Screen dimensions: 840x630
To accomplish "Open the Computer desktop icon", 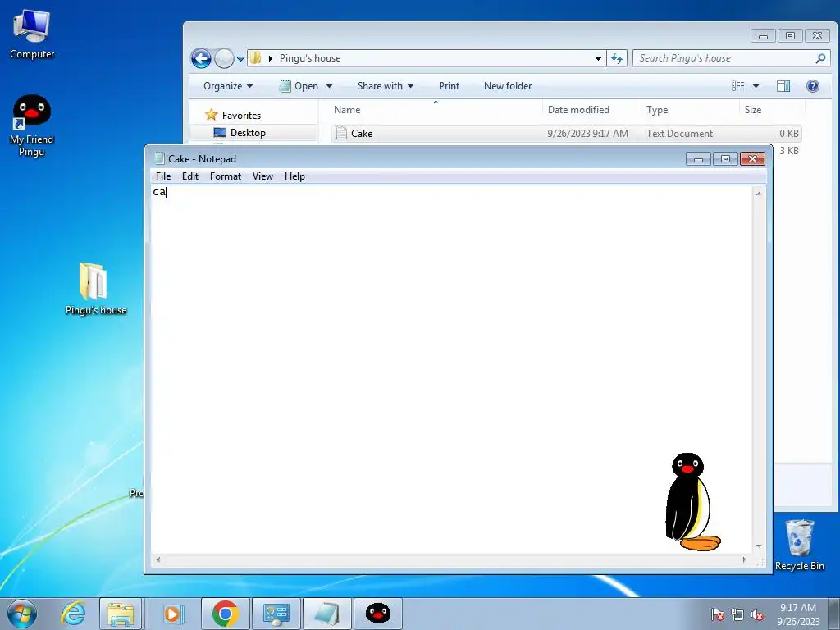I will coord(32,34).
